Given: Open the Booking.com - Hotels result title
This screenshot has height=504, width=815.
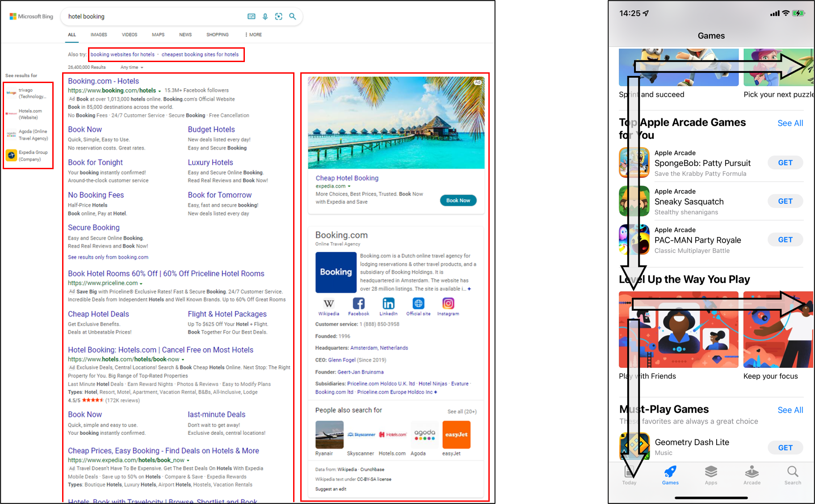Looking at the screenshot, I should click(x=103, y=81).
